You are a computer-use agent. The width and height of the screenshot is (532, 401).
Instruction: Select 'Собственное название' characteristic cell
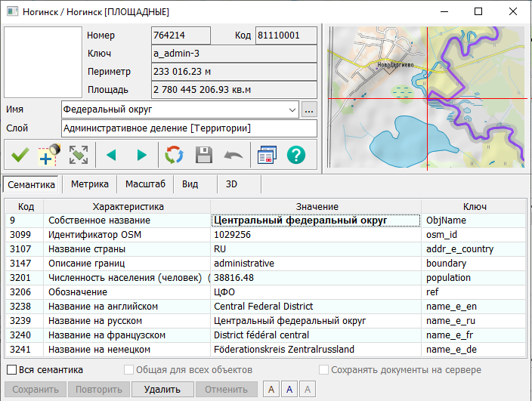click(x=127, y=221)
